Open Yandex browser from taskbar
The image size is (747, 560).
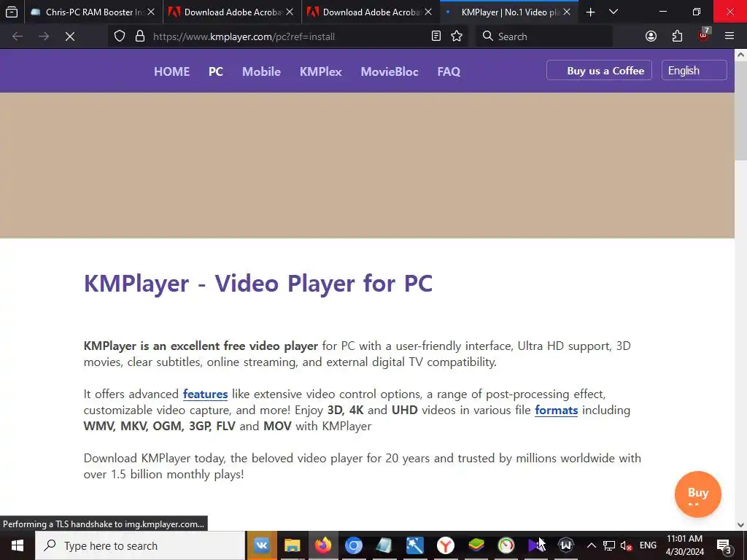[446, 545]
